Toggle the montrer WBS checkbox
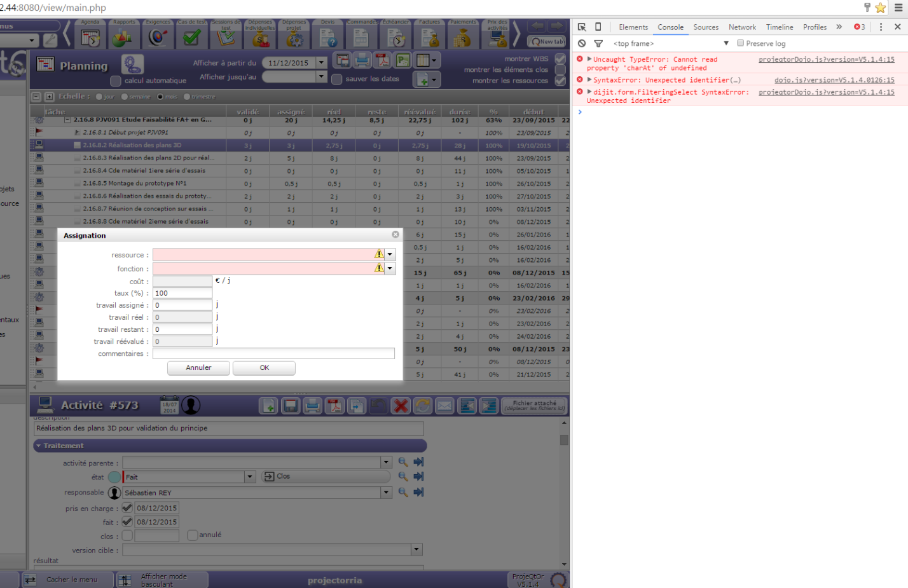 coord(560,58)
